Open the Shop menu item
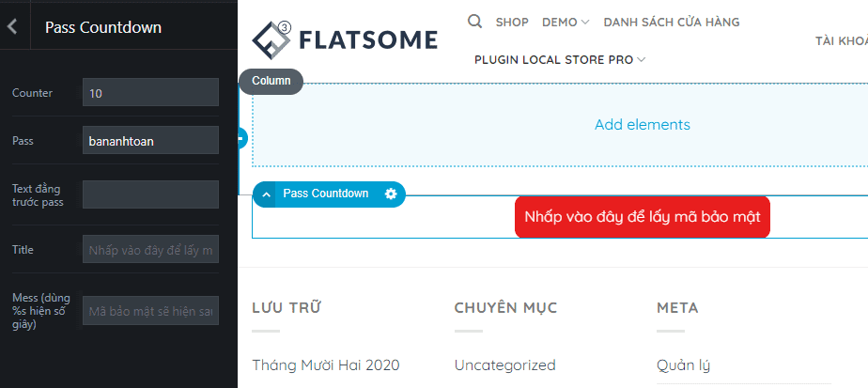Screen dimensions: 868x388 (x=512, y=22)
